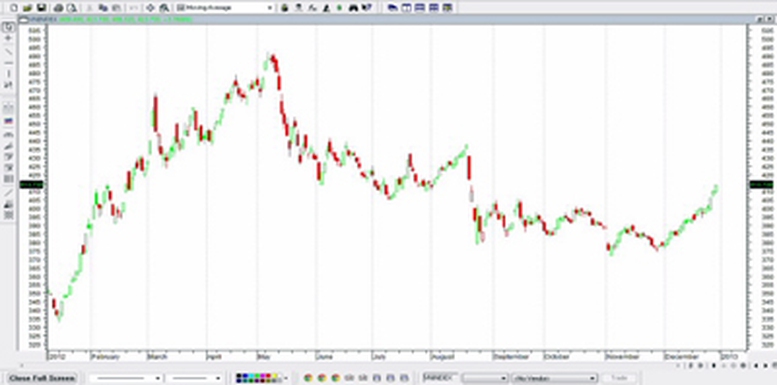Viewport: 777px width, 385px height.
Task: Select the diagonal trend line drawing tool
Action: coord(8,51)
